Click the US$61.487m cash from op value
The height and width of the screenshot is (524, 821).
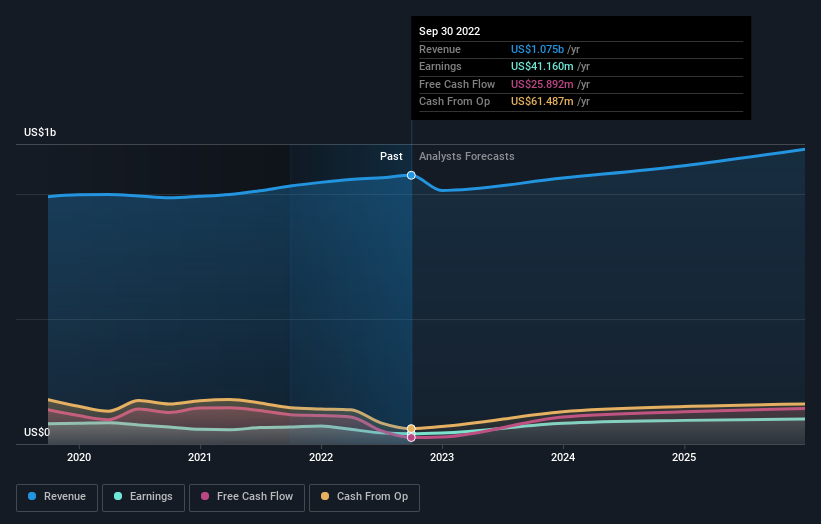click(542, 102)
